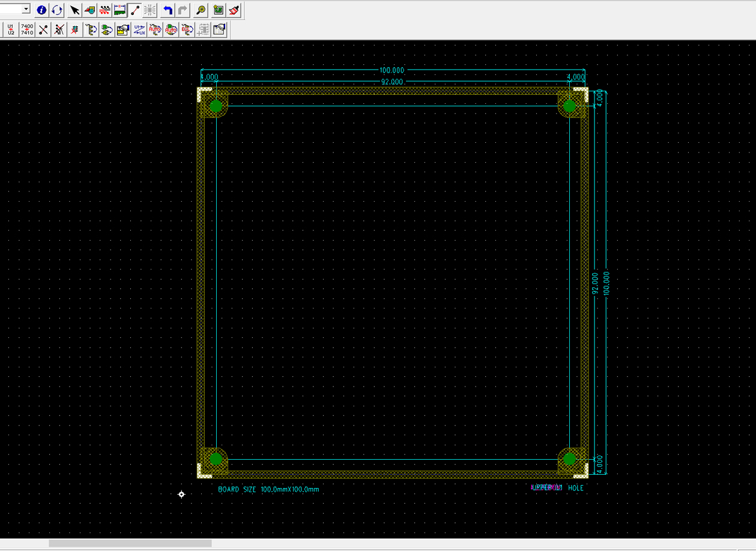Click the horizontal scrollbar thumb
756x551 pixels.
pyautogui.click(x=130, y=543)
